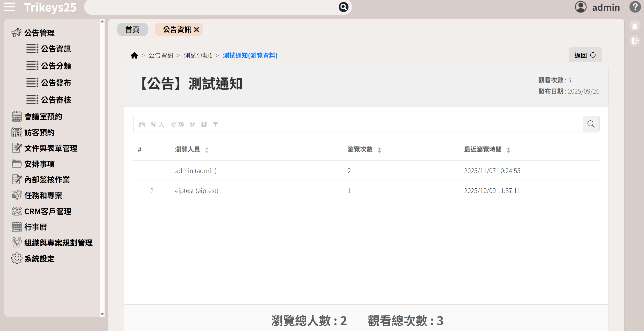Viewport: 644px width, 331px height.
Task: Close the 公告資訊 tab
Action: [196, 30]
